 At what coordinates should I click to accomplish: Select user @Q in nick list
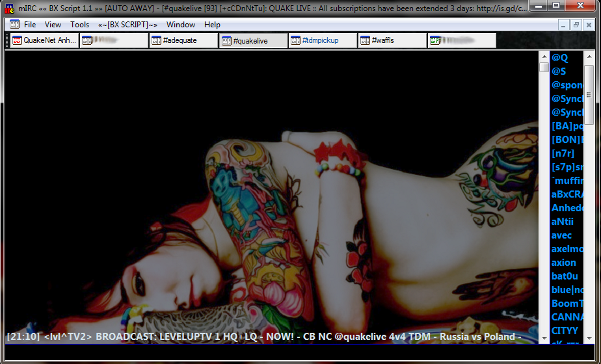pyautogui.click(x=560, y=58)
